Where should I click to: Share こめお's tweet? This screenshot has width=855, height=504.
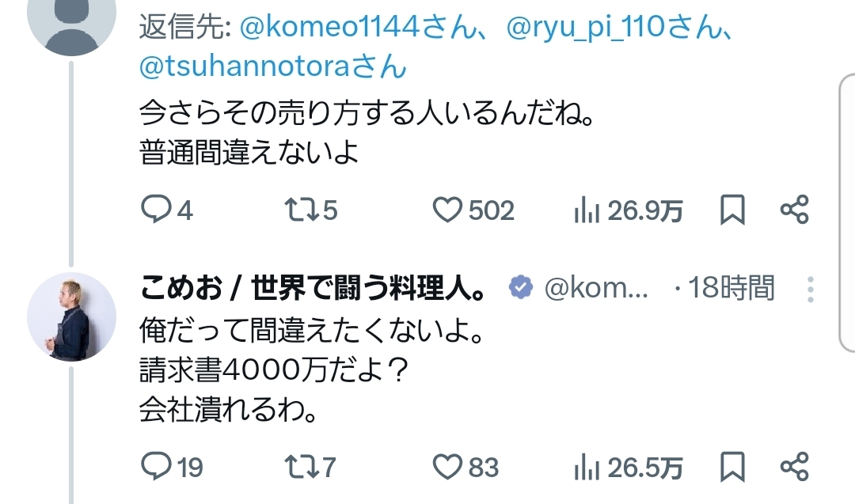794,467
